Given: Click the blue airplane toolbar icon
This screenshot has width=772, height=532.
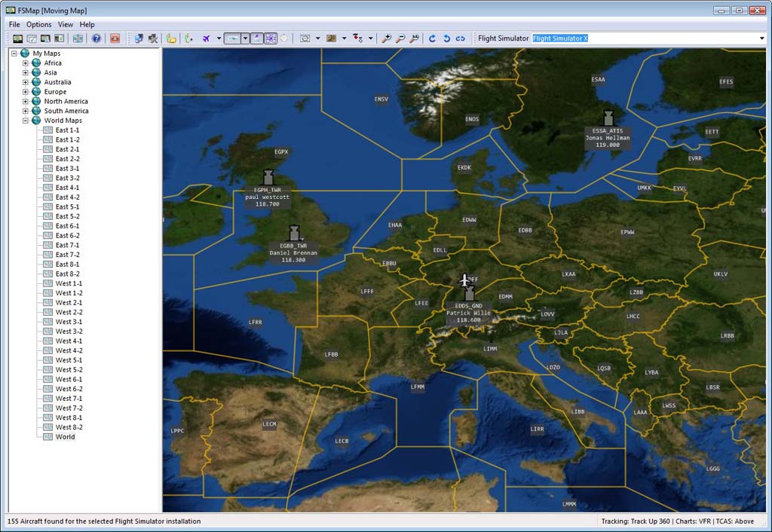Looking at the screenshot, I should [206, 38].
